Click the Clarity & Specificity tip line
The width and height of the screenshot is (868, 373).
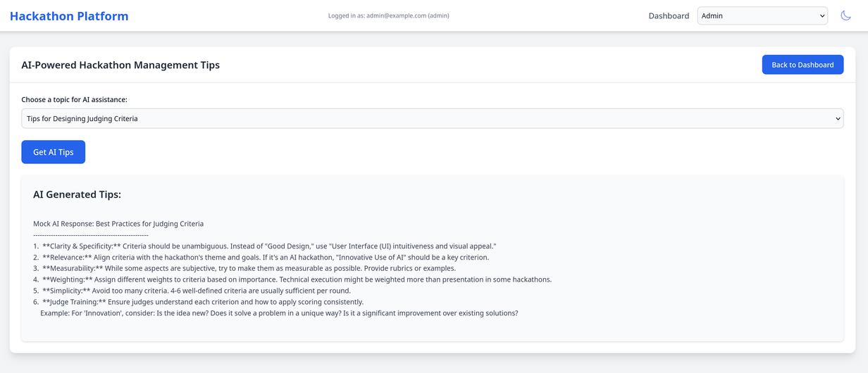pyautogui.click(x=268, y=246)
